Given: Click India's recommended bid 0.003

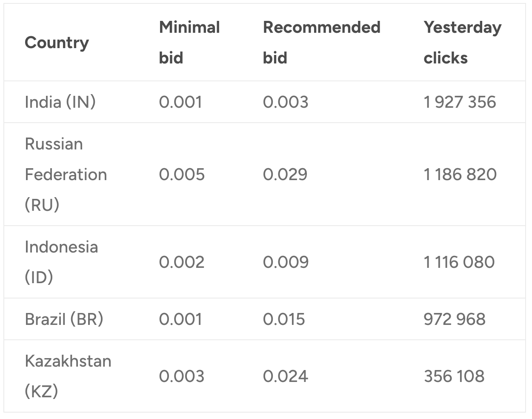Looking at the screenshot, I should coord(285,102).
